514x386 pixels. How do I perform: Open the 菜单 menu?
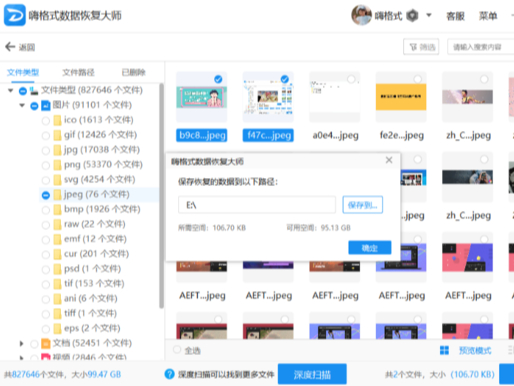coord(488,16)
